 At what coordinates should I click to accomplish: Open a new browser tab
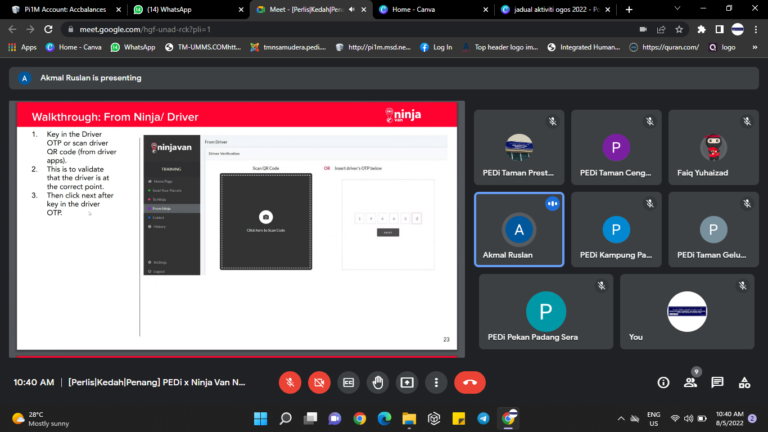[629, 9]
